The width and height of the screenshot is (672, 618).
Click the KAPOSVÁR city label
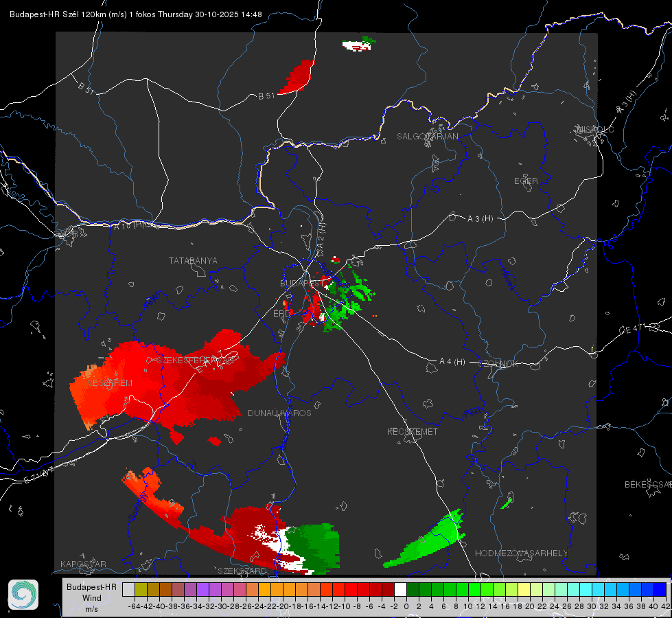click(x=83, y=564)
